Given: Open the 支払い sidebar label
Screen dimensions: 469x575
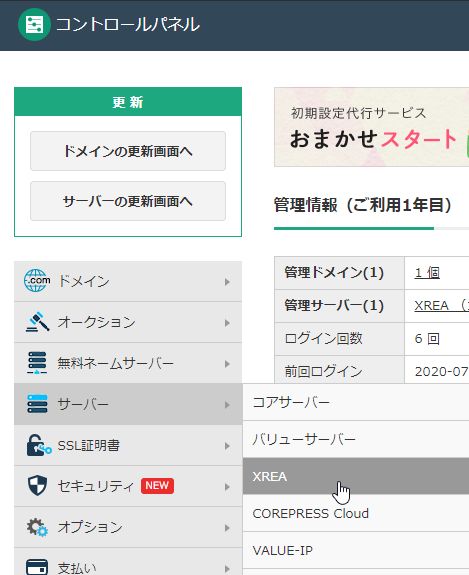Looking at the screenshot, I should tap(77, 568).
